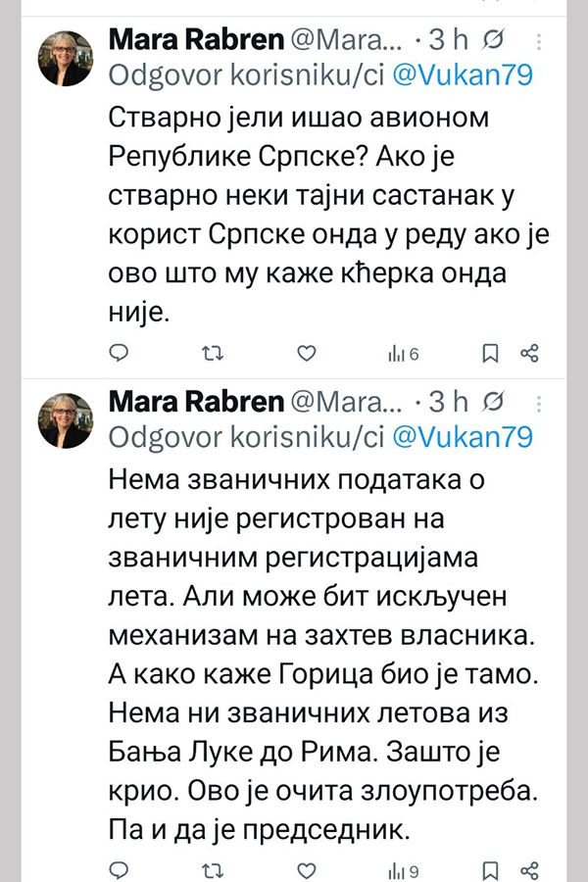Share the first tweet via share icon
Viewport: 588px width, 882px height.
[530, 353]
